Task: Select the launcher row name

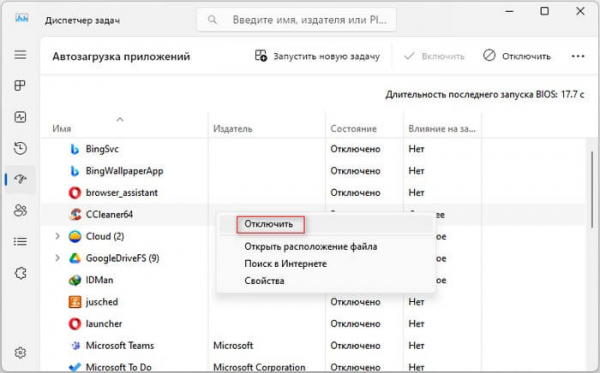Action: pos(104,324)
